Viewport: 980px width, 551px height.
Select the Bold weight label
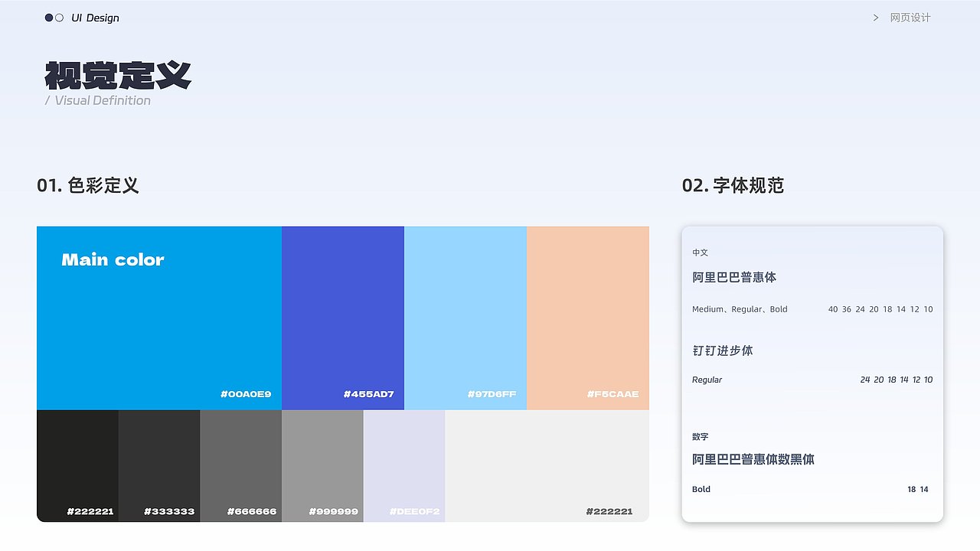click(701, 489)
